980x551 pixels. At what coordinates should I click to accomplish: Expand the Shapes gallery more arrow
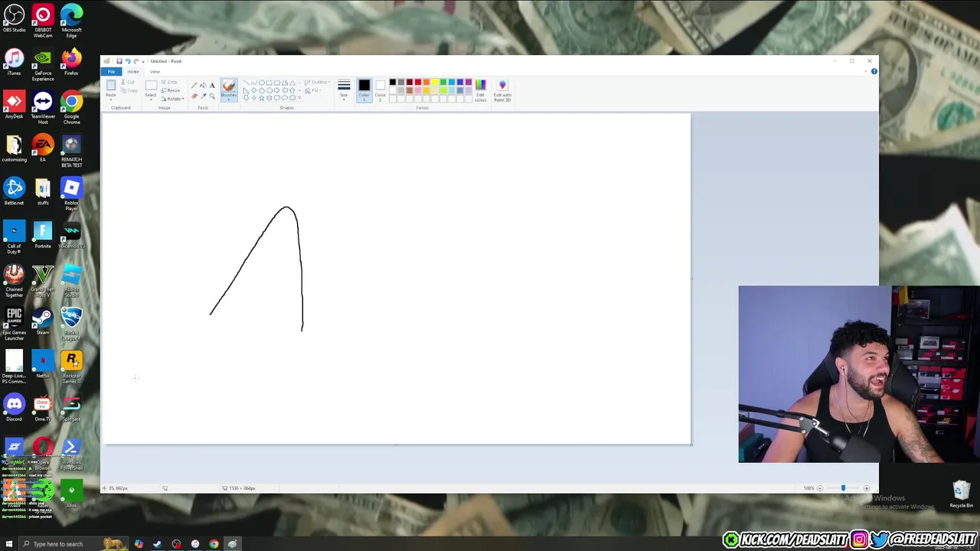tap(299, 98)
